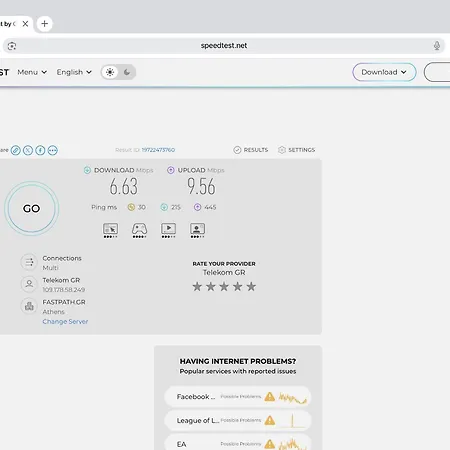Rate provider one star
The image size is (450, 450).
(197, 286)
